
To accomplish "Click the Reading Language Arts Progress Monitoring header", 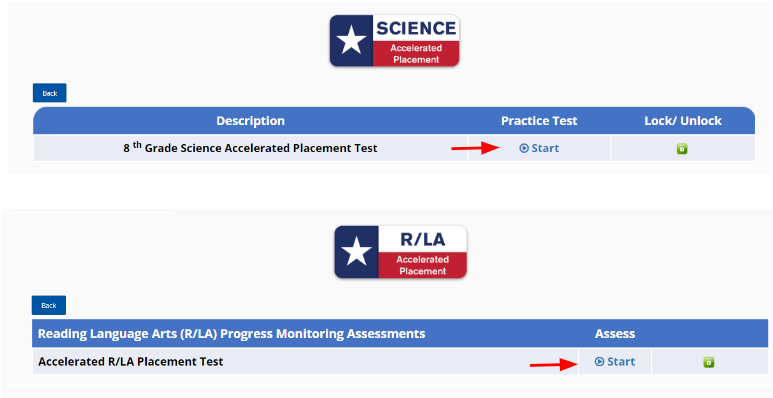I will point(232,334).
